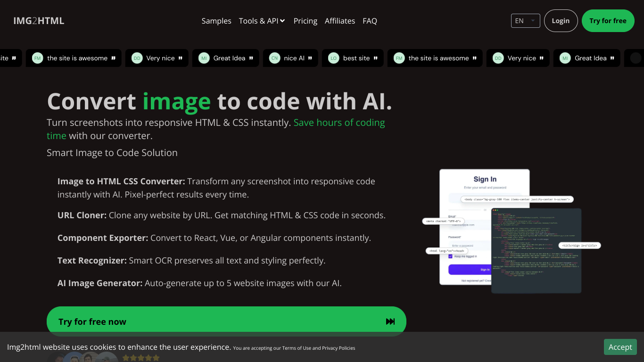Accept the cookie notice
This screenshot has height=362, width=644.
coord(620,347)
